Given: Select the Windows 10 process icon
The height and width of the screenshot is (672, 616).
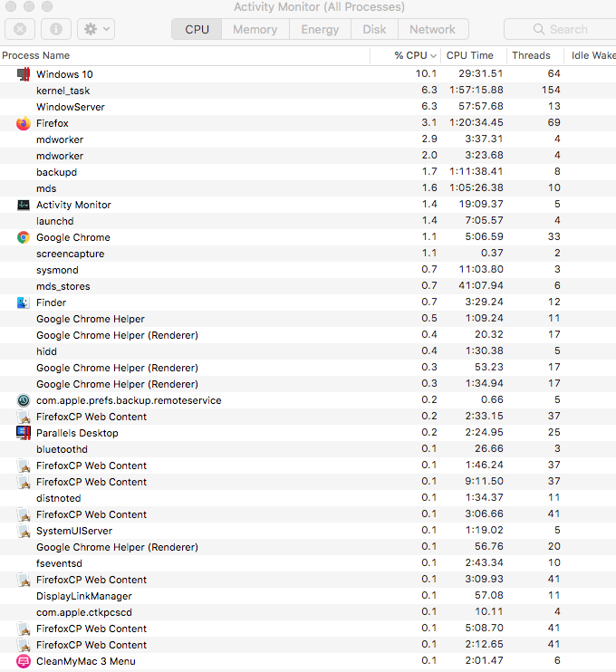Looking at the screenshot, I should pos(24,74).
